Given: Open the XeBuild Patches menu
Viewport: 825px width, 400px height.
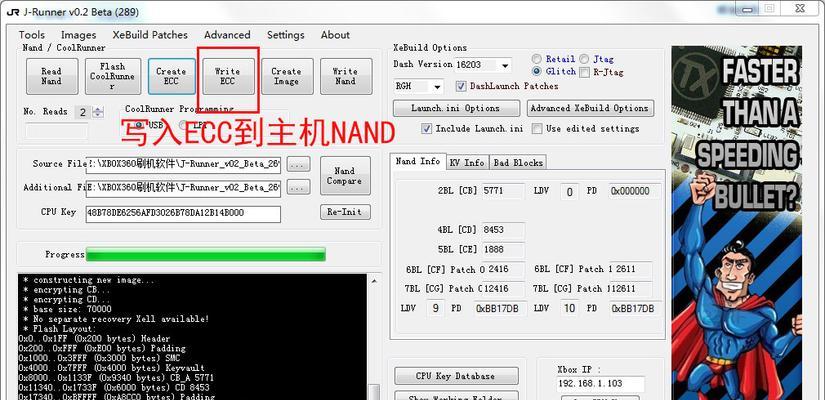Looking at the screenshot, I should (150, 35).
